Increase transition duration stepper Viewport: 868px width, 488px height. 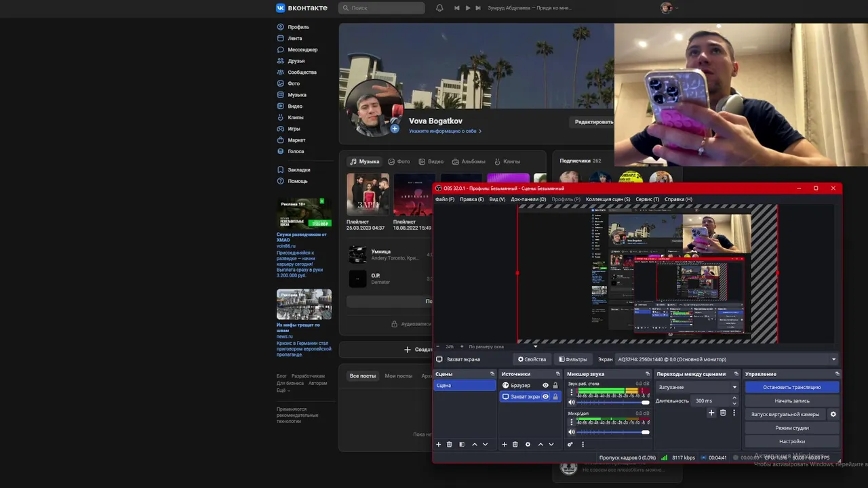pos(734,399)
